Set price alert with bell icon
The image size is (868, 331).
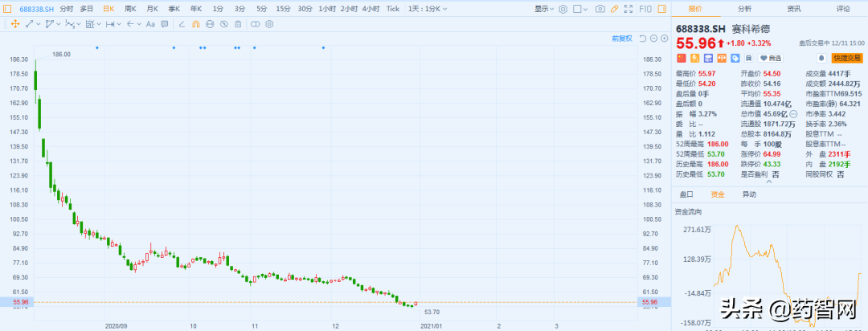(x=821, y=58)
